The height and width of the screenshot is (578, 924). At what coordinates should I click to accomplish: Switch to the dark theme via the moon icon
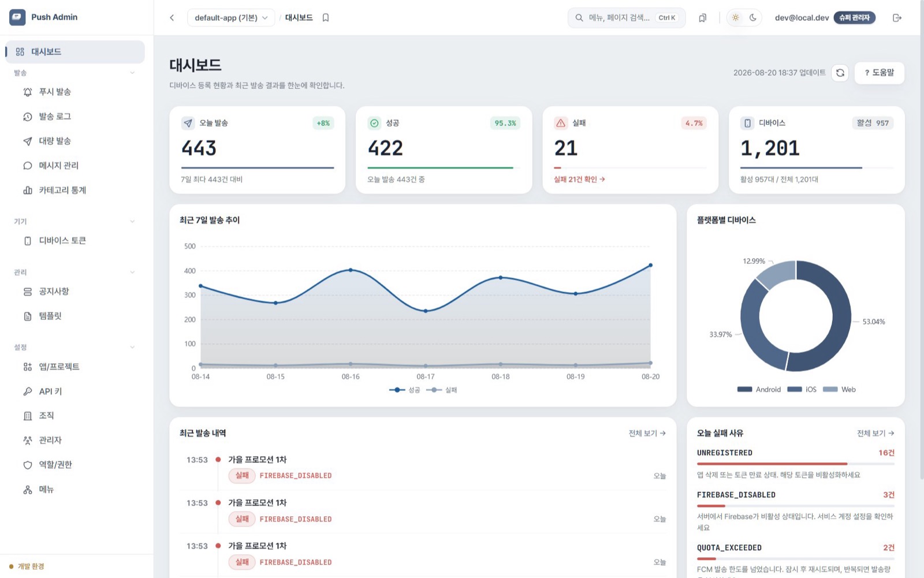coord(753,18)
